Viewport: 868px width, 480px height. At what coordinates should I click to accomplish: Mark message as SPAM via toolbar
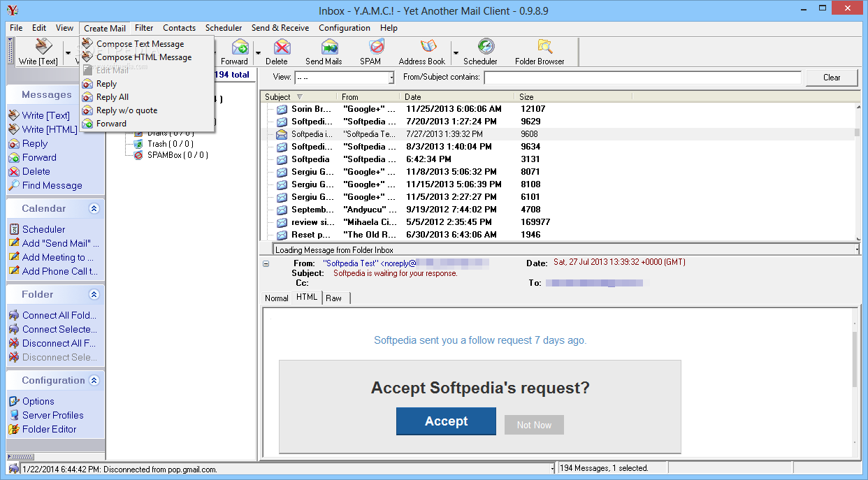[x=376, y=47]
